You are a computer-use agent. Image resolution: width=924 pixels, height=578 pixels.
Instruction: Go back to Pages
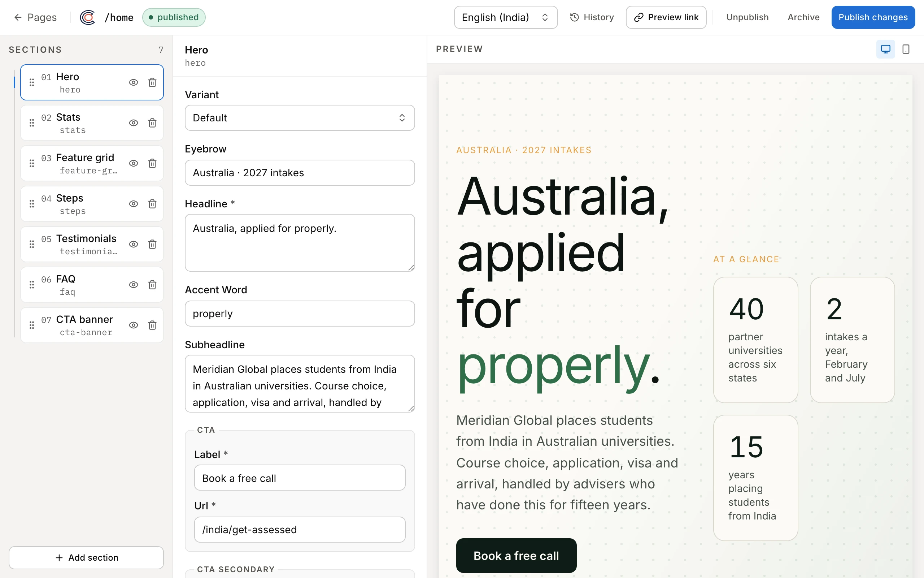35,17
